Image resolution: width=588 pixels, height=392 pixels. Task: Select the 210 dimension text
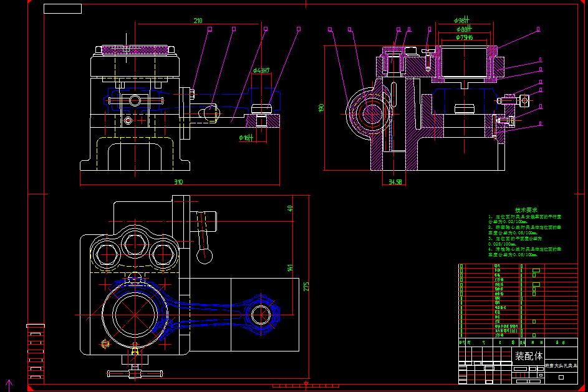(x=198, y=21)
